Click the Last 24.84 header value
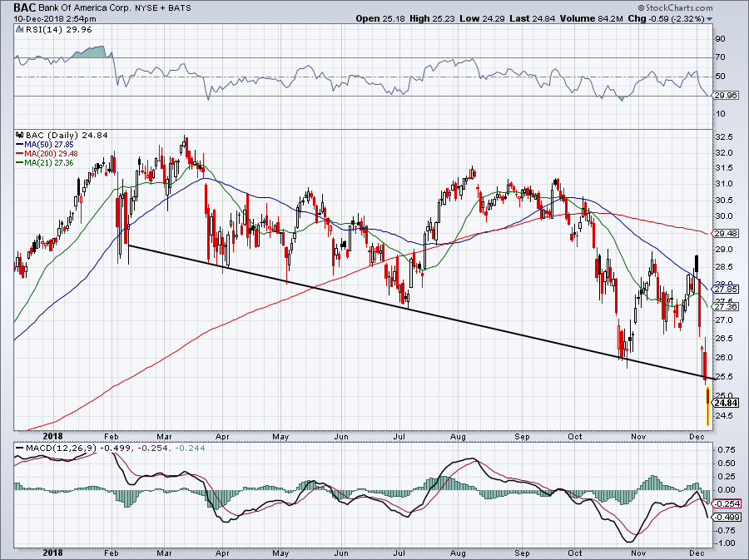Image resolution: width=749 pixels, height=560 pixels. point(533,18)
